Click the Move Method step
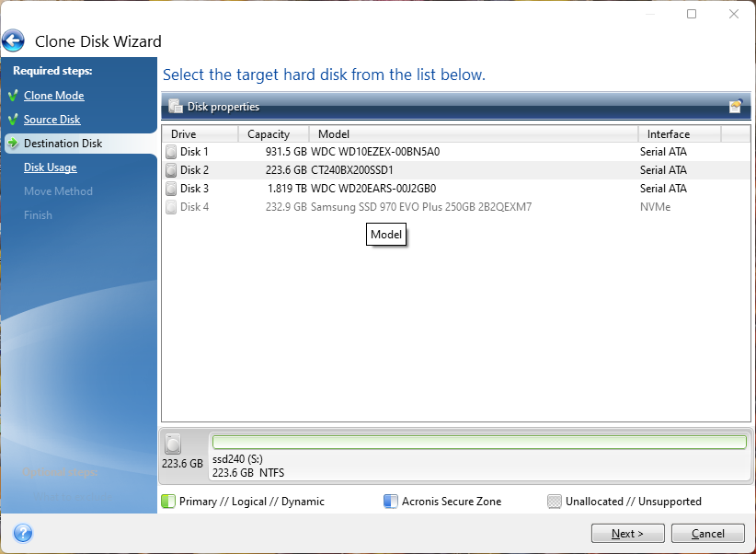 pyautogui.click(x=58, y=191)
